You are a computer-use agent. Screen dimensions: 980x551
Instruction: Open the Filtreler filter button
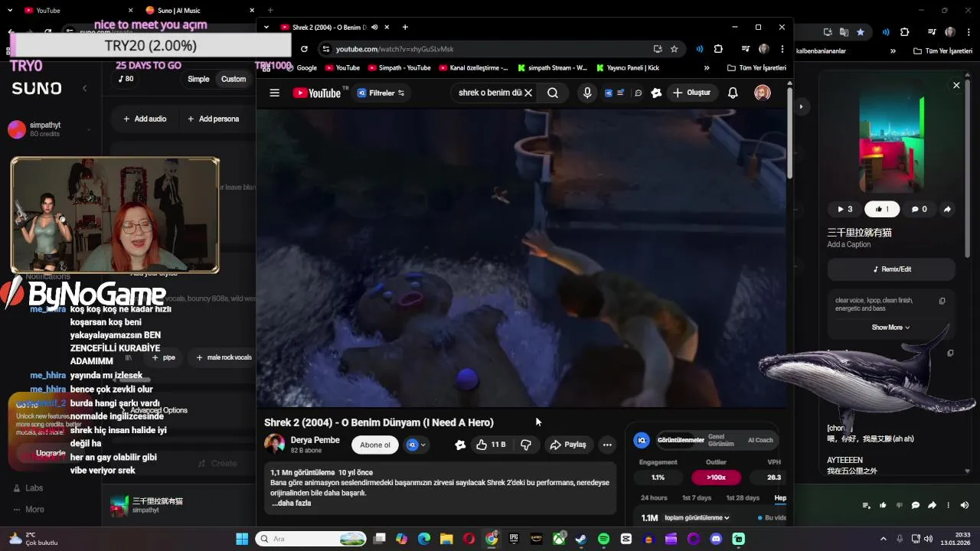[381, 93]
